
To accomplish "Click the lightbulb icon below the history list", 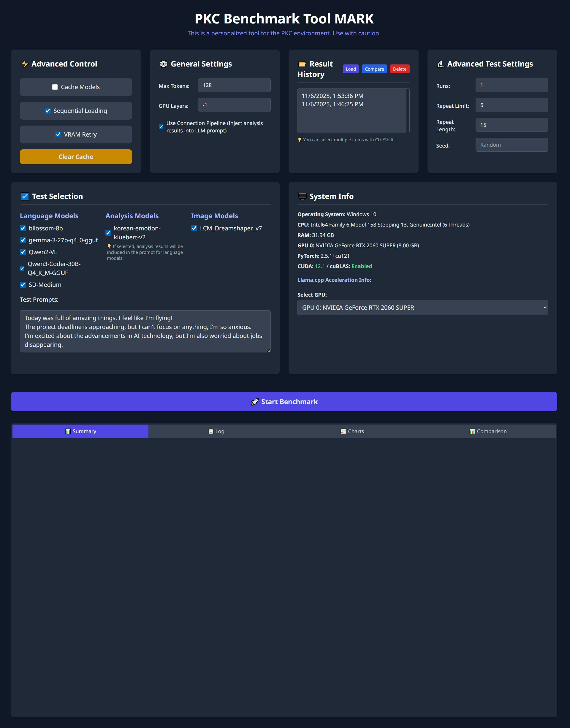I will (x=300, y=140).
